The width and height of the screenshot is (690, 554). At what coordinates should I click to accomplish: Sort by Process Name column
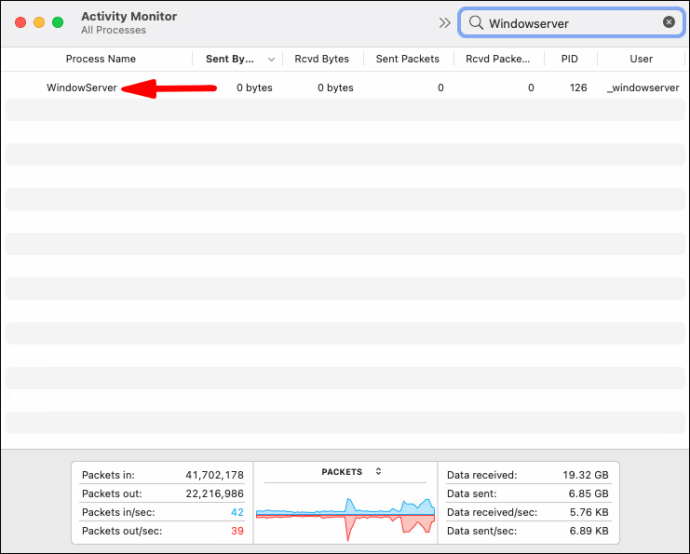[101, 59]
